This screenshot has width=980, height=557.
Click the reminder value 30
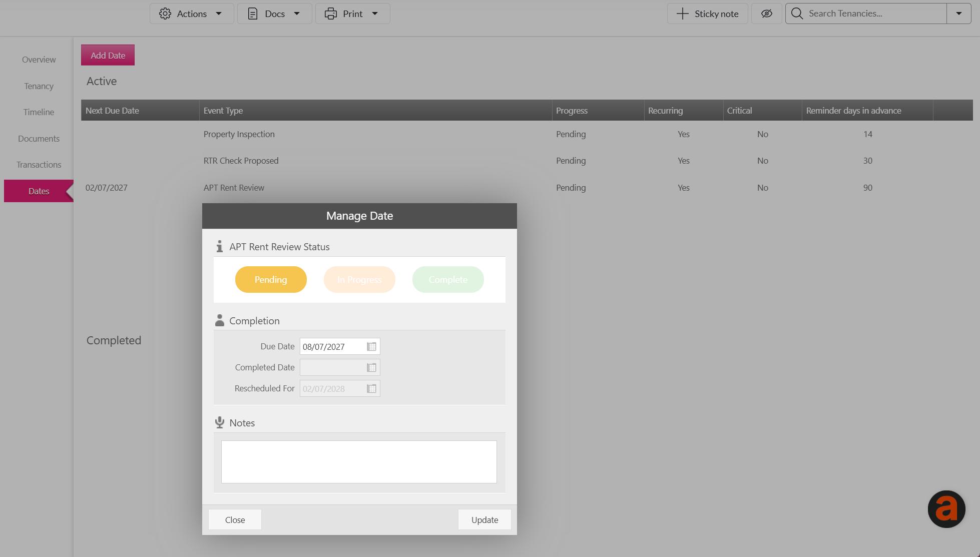867,161
